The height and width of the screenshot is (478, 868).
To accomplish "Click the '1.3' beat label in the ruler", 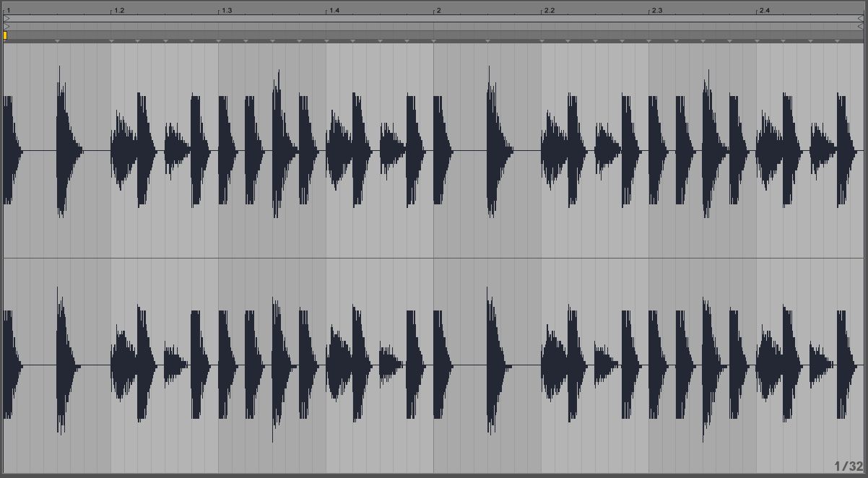I will click(227, 11).
